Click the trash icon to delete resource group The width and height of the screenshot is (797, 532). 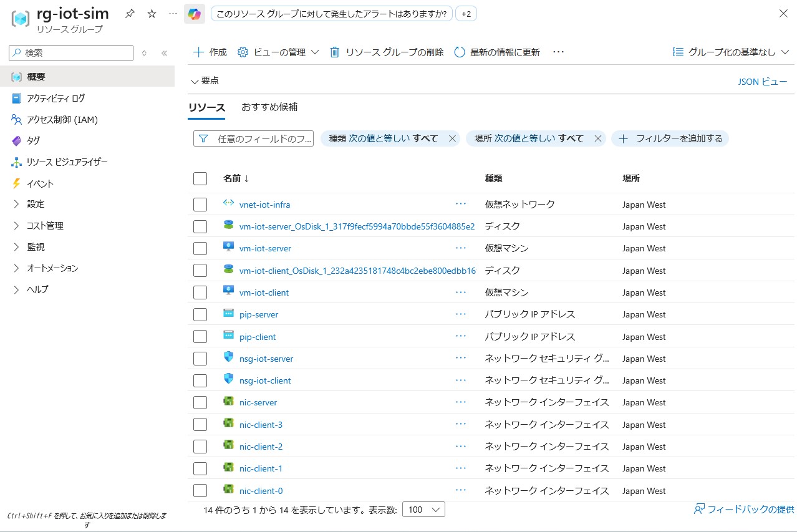pyautogui.click(x=335, y=52)
